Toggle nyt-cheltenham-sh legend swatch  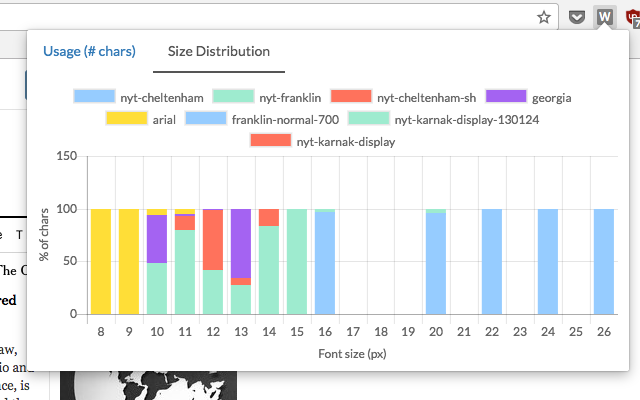[x=351, y=96]
